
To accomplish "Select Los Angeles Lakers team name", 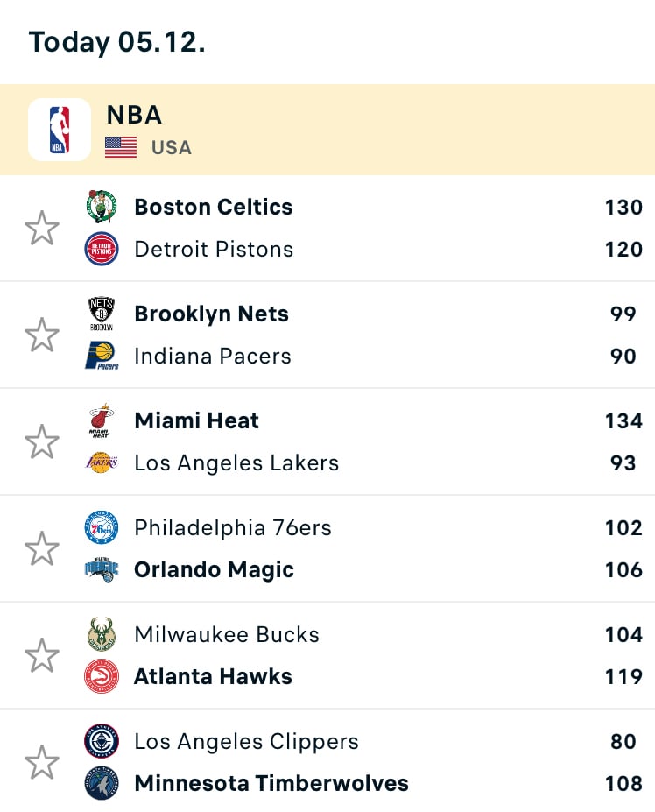I will [x=236, y=462].
